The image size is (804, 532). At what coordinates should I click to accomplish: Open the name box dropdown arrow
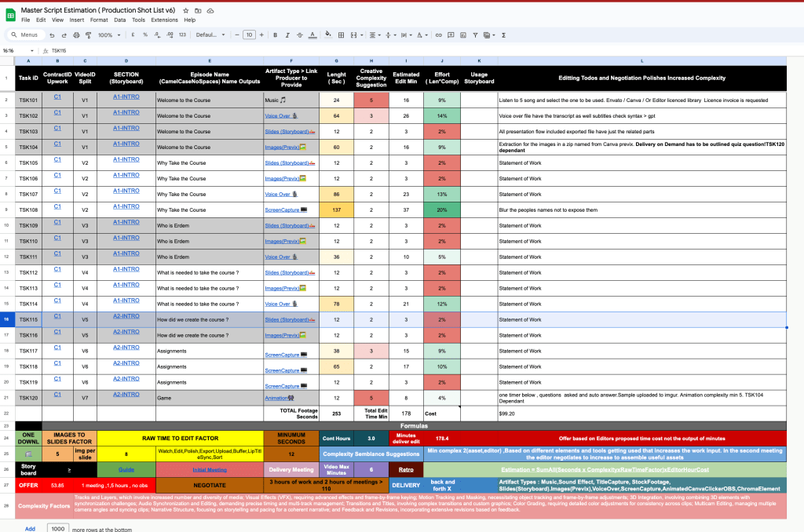(31, 51)
